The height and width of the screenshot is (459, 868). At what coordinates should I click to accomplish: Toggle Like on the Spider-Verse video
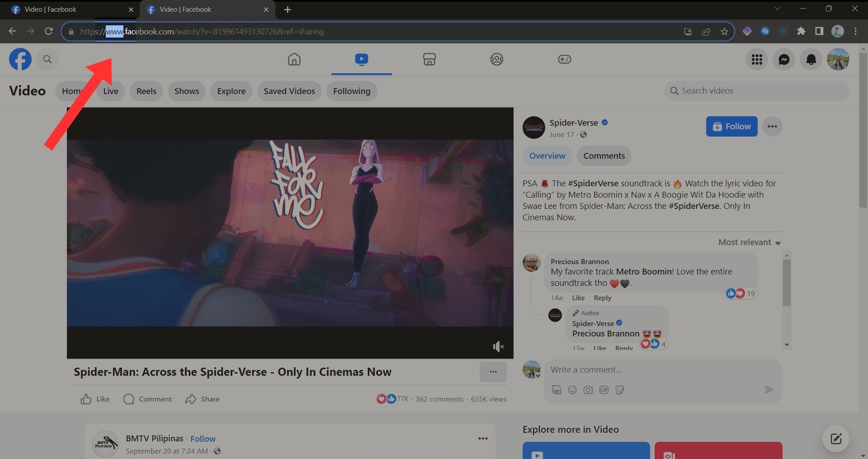coord(95,399)
